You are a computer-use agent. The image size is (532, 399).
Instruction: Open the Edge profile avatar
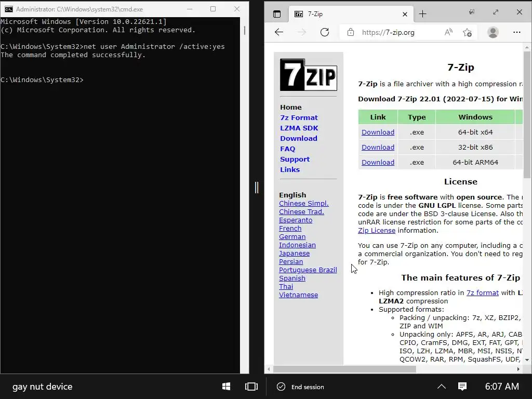(x=493, y=32)
